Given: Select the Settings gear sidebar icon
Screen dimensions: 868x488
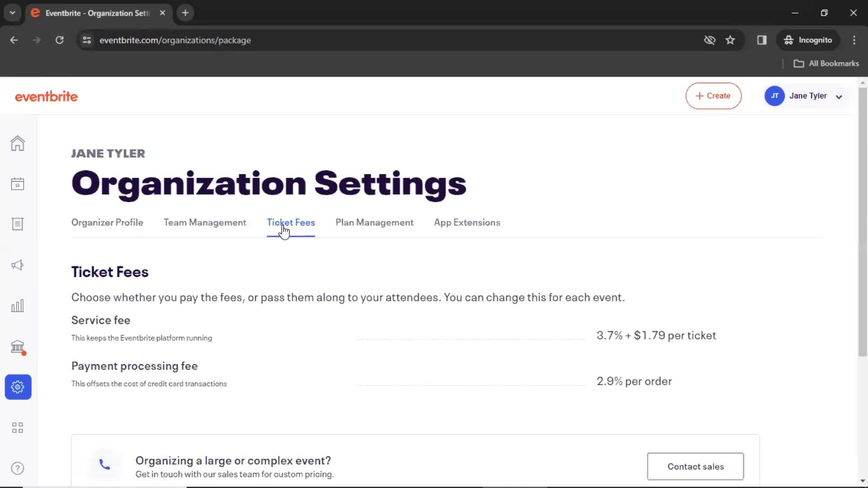Looking at the screenshot, I should click(18, 387).
